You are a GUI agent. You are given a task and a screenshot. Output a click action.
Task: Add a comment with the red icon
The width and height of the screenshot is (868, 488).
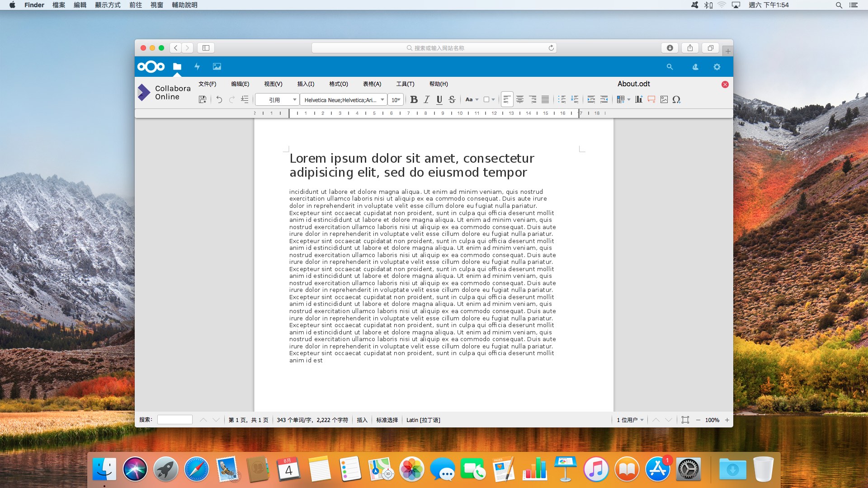pyautogui.click(x=651, y=99)
